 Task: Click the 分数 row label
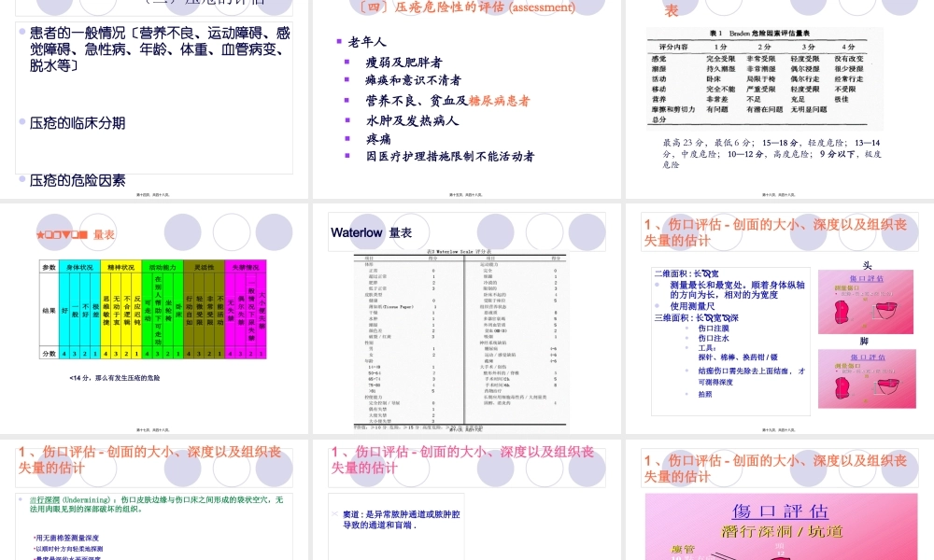tap(49, 354)
